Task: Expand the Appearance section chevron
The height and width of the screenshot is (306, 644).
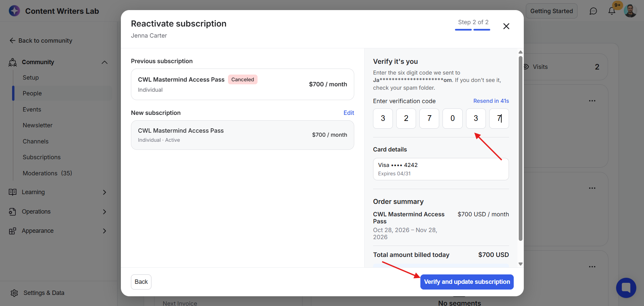Action: [x=104, y=231]
